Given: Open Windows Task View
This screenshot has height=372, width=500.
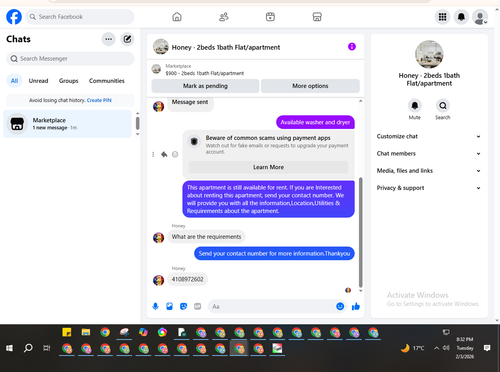Looking at the screenshot, I should pos(46,348).
